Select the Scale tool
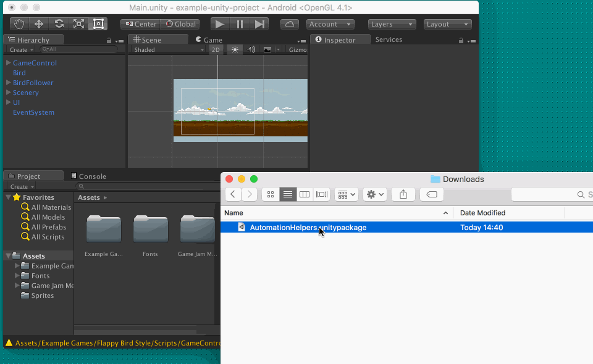 78,24
